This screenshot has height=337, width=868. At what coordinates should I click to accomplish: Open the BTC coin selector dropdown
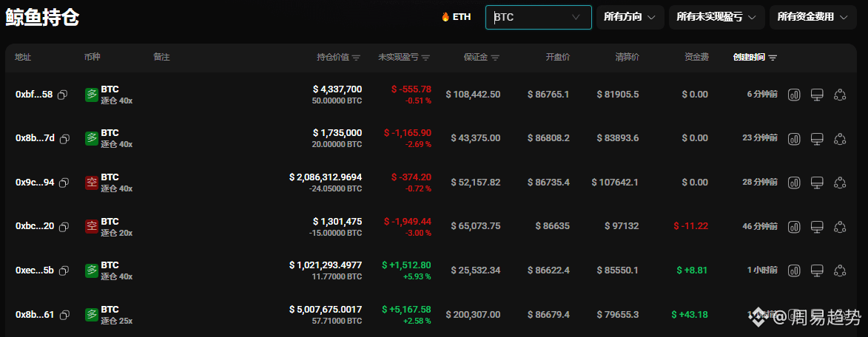coord(538,17)
